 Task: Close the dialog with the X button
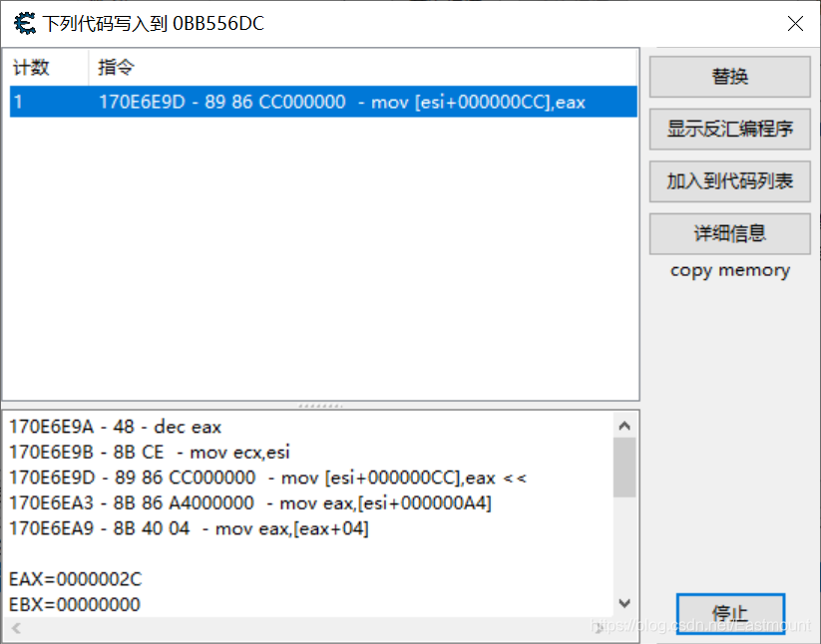(795, 24)
